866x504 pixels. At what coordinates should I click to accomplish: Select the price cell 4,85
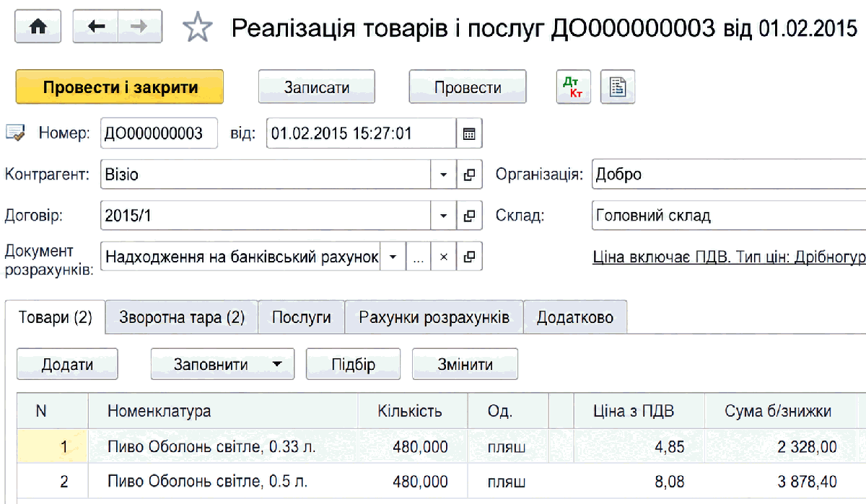click(639, 447)
